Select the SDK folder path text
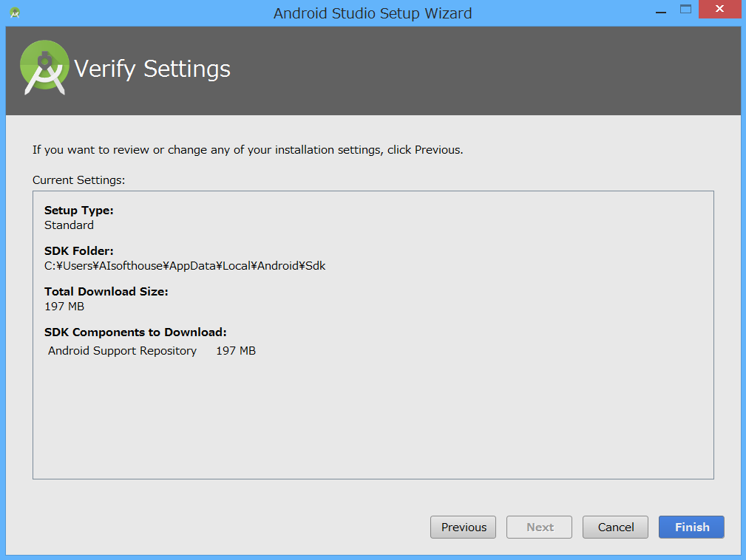Viewport: 746px width, 560px height. 185,266
